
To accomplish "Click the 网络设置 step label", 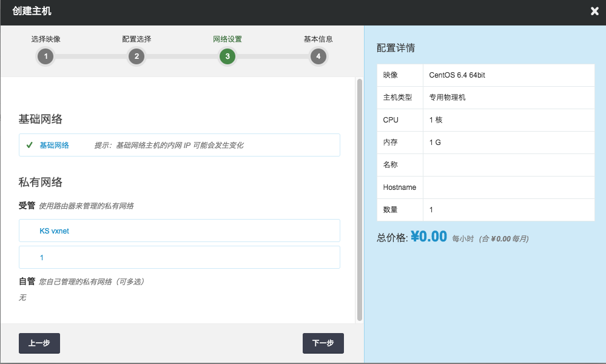I will tap(227, 39).
